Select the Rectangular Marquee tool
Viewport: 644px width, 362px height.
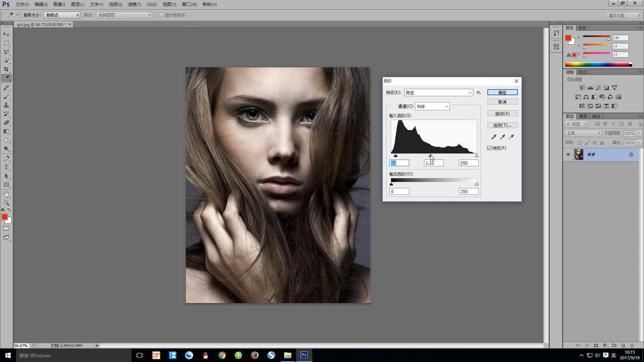click(x=6, y=43)
